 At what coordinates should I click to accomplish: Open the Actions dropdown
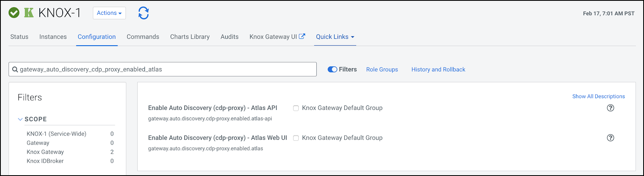pyautogui.click(x=109, y=13)
